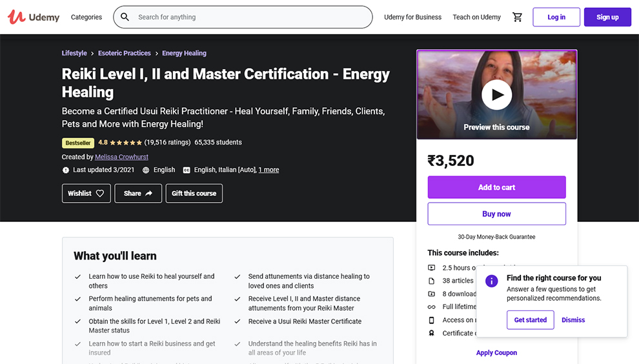Click the last updated badge icon
The width and height of the screenshot is (639, 364).
(66, 170)
